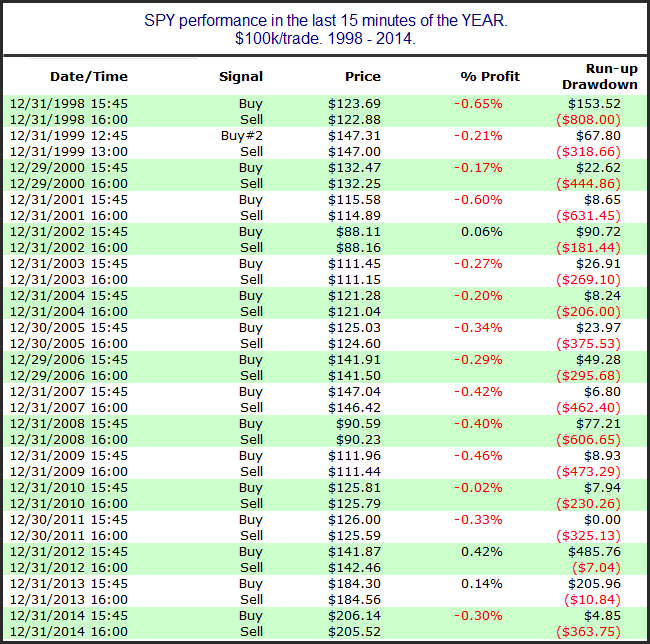Click the ($7.04) drawdown value
This screenshot has width=650, height=644.
point(596,568)
